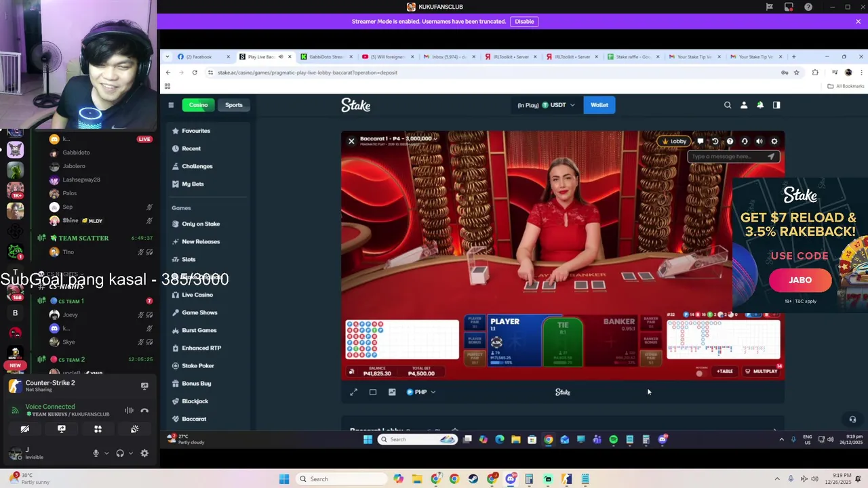Viewport: 868px width, 488px height.
Task: Select the Casino tab
Action: click(198, 105)
